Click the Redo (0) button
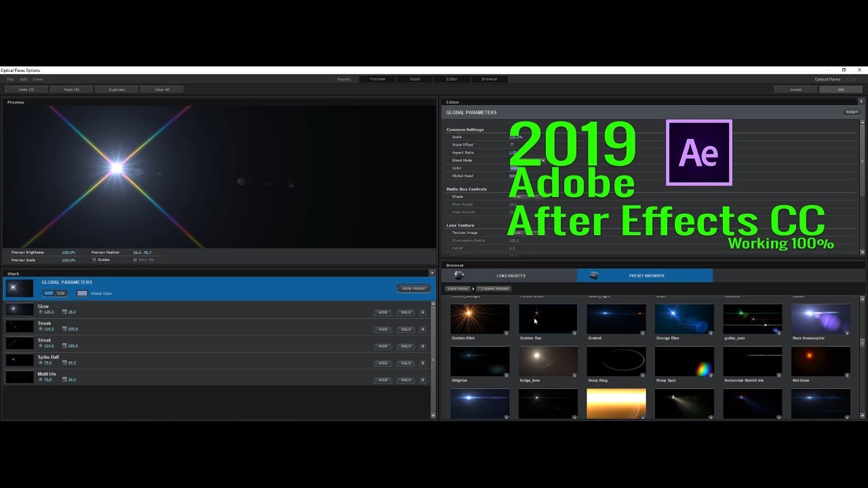The image size is (868, 488). [x=71, y=89]
